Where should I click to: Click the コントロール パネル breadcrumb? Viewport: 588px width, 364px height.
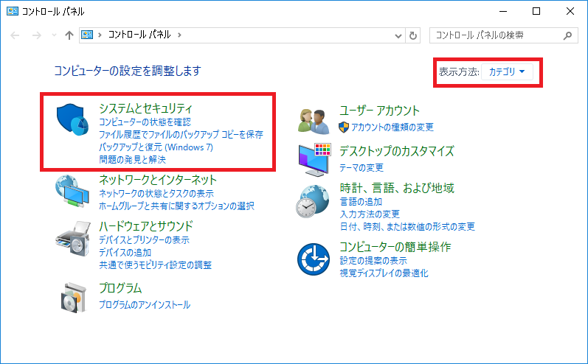tap(139, 35)
